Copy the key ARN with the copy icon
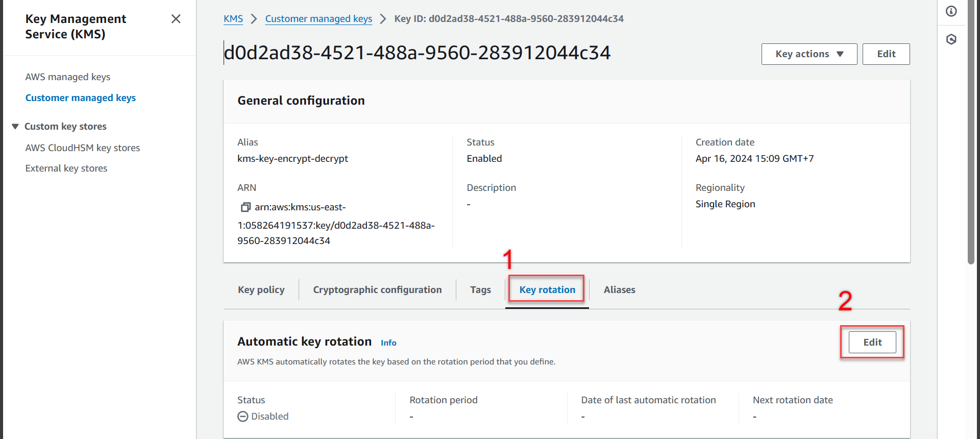 click(246, 207)
